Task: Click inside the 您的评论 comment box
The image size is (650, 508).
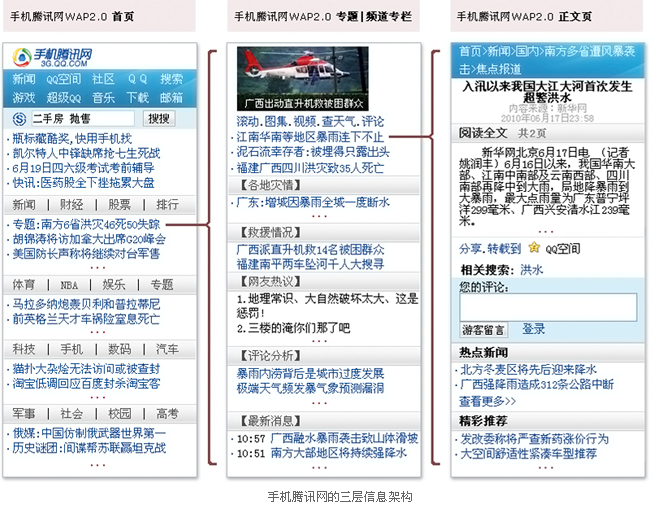Action: [547, 307]
